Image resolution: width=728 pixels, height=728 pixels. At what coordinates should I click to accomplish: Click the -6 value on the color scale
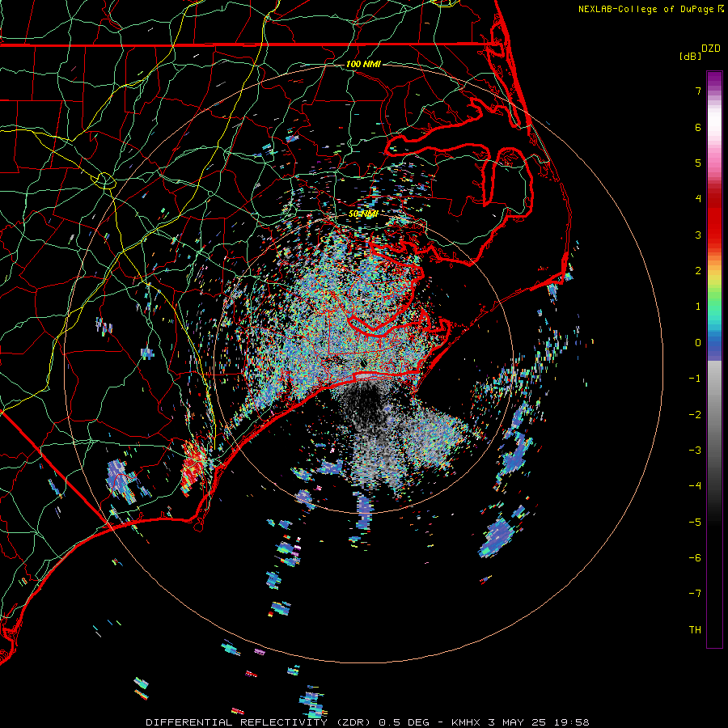pyautogui.click(x=695, y=558)
